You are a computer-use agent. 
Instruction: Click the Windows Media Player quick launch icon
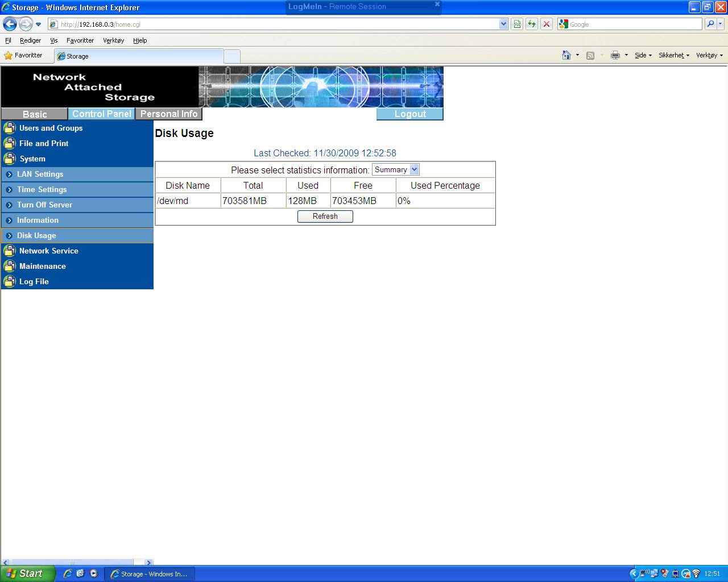94,573
